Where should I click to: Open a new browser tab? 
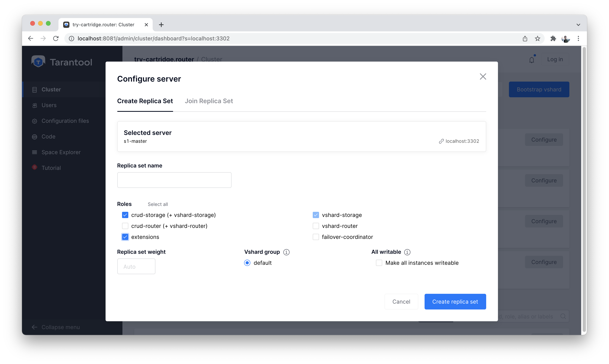pos(161,25)
